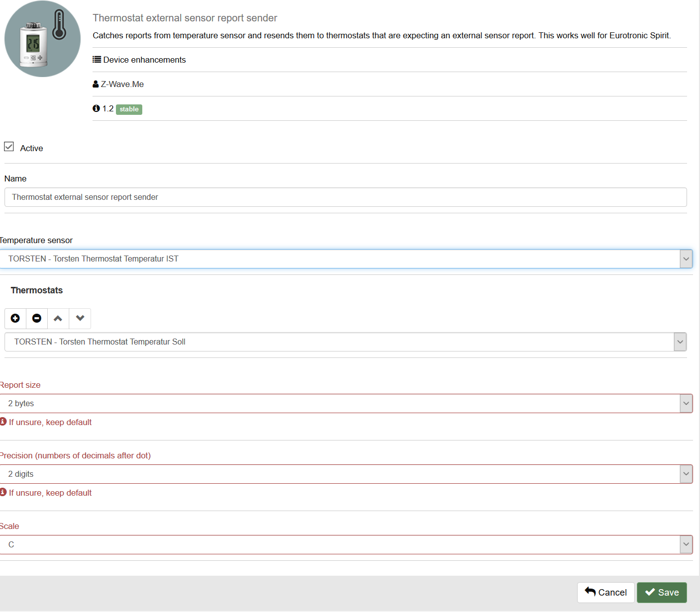Open the Thermostat Temperatur Soll dropdown

click(345, 342)
